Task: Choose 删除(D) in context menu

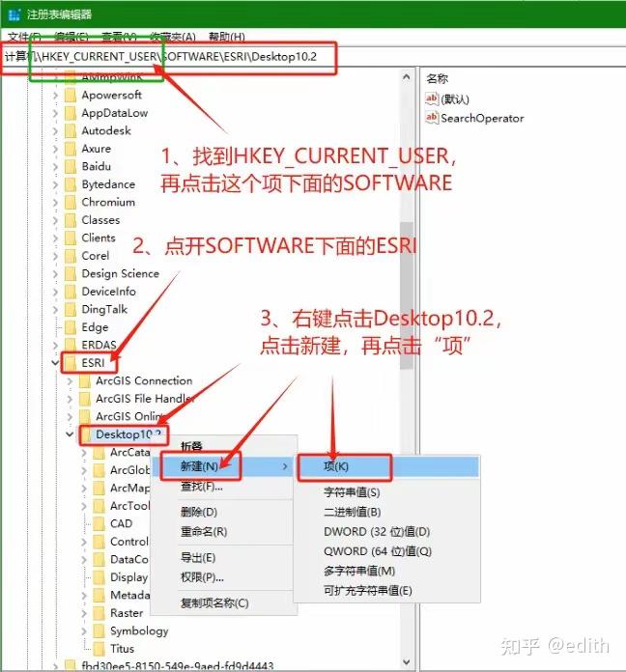Action: click(225, 512)
